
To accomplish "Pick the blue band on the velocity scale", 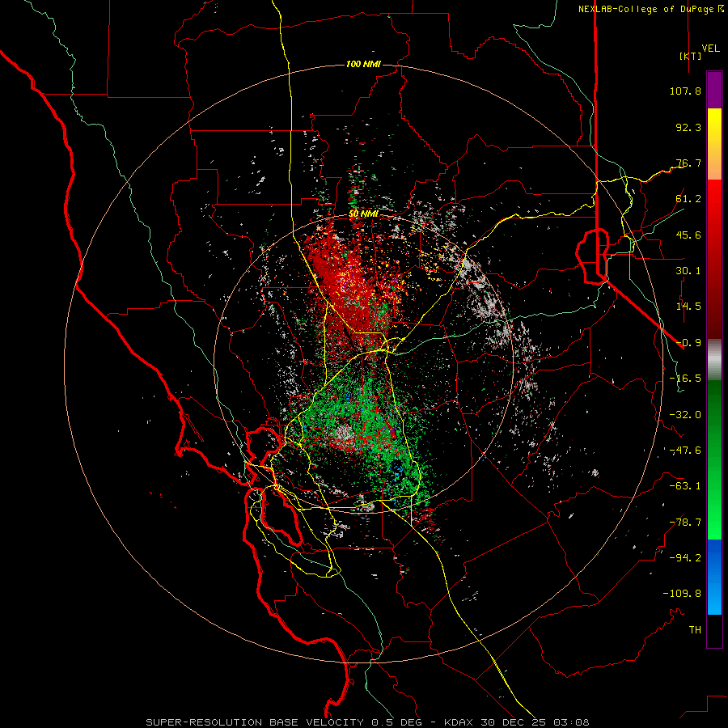I will click(714, 577).
